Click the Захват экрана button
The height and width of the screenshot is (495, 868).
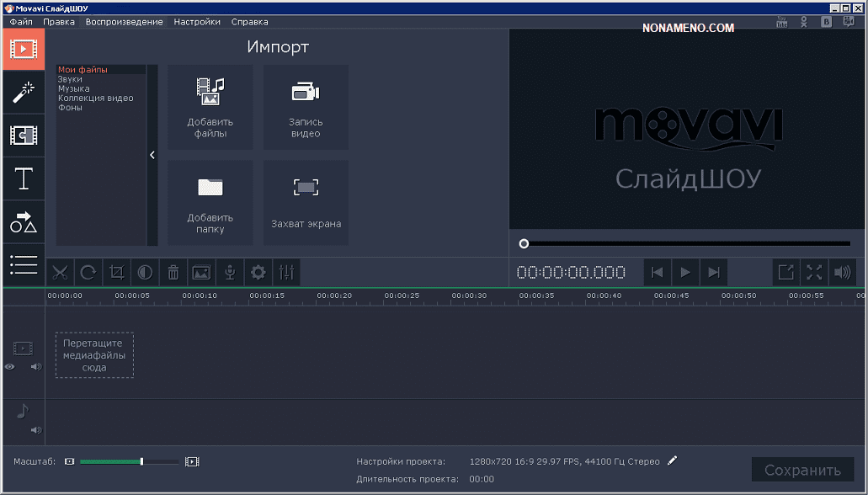[x=306, y=203]
